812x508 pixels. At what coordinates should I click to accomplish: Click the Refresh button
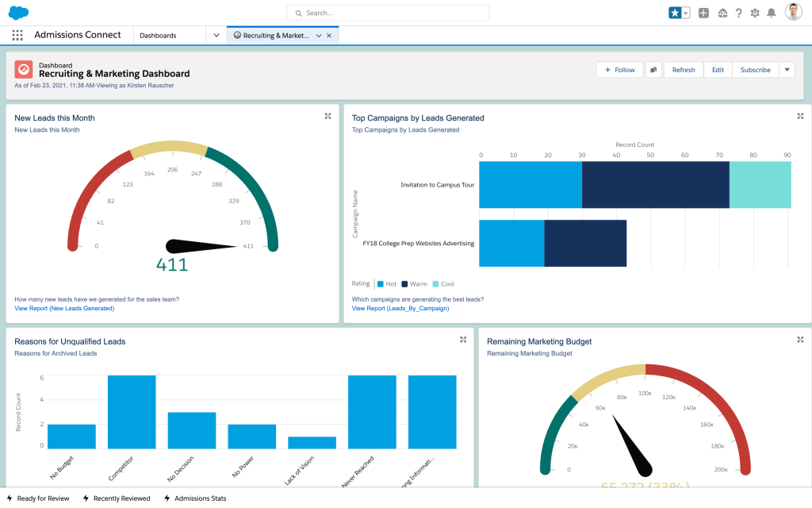(683, 70)
